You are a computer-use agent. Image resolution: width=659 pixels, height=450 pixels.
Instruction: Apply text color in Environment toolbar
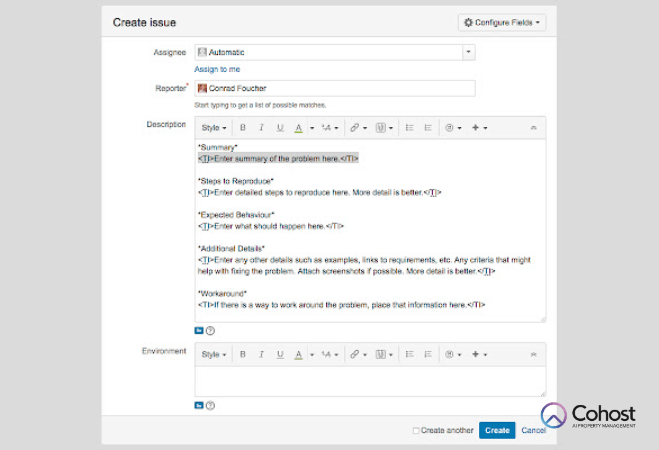(x=298, y=355)
